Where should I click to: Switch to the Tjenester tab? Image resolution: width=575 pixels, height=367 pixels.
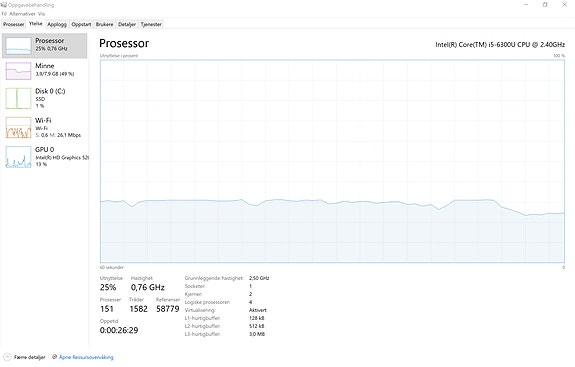tap(151, 25)
